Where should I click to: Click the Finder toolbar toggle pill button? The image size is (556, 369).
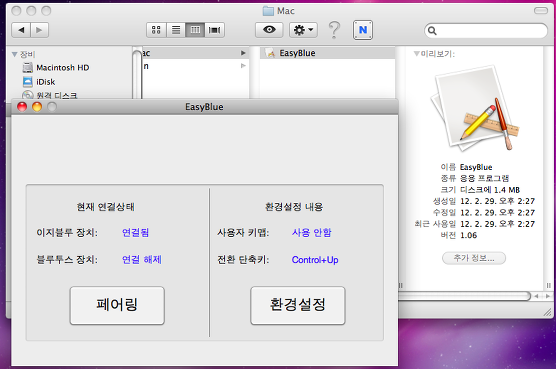pos(541,11)
